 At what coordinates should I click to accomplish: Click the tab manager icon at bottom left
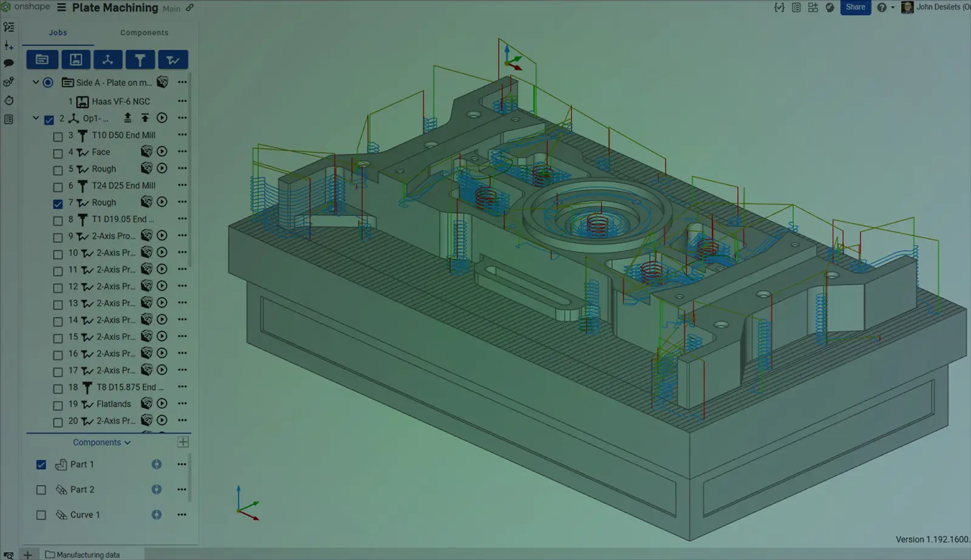(x=8, y=555)
